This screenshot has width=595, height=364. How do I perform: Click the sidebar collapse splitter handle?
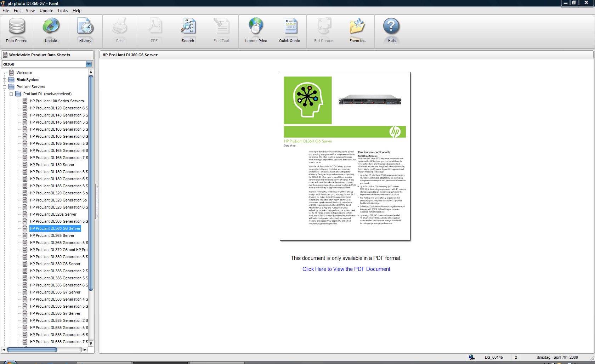tap(97, 201)
